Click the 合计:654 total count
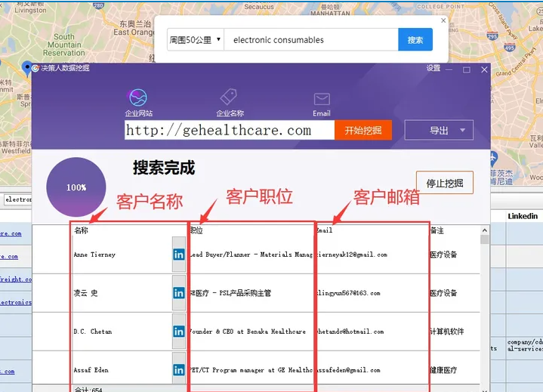The height and width of the screenshot is (392, 543). 88,389
